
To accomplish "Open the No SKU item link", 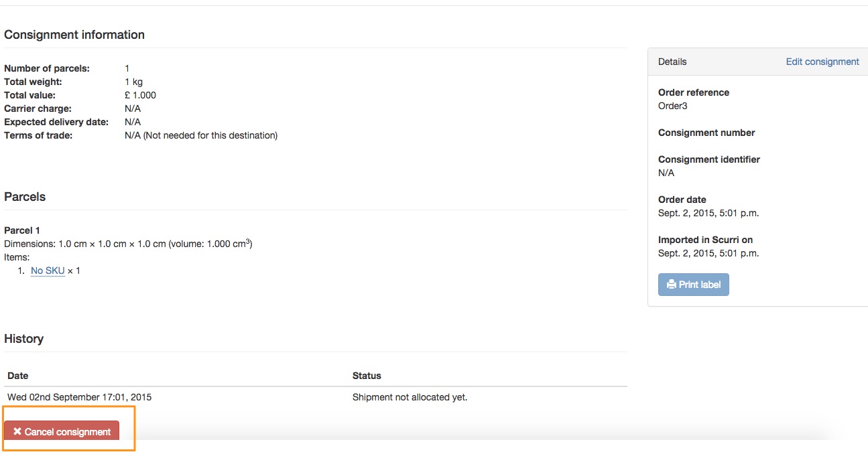I will pyautogui.click(x=48, y=271).
